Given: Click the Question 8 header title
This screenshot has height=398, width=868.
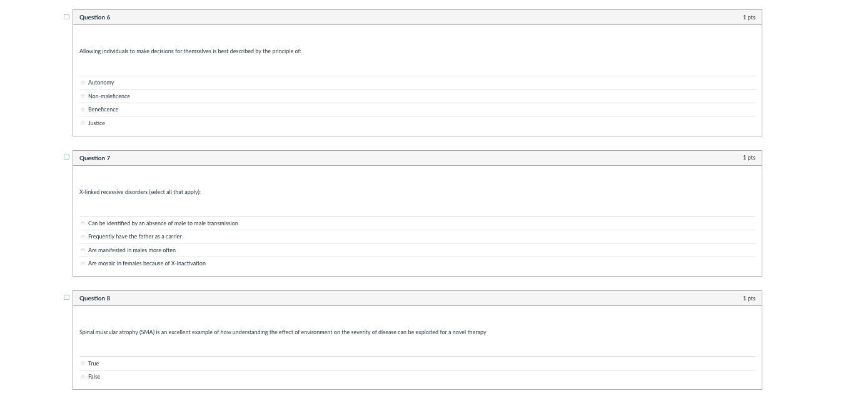Looking at the screenshot, I should point(94,298).
